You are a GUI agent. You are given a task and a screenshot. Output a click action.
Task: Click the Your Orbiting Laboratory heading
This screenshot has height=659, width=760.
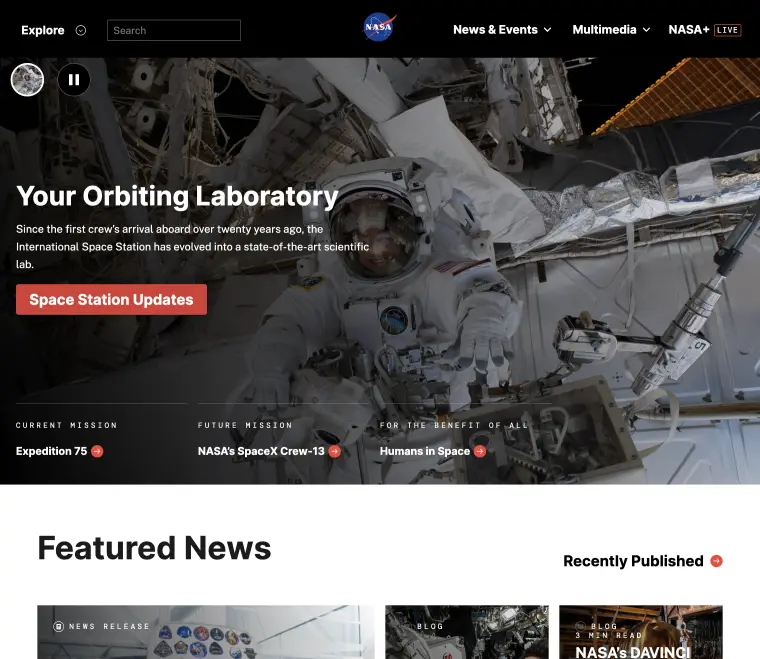point(177,196)
